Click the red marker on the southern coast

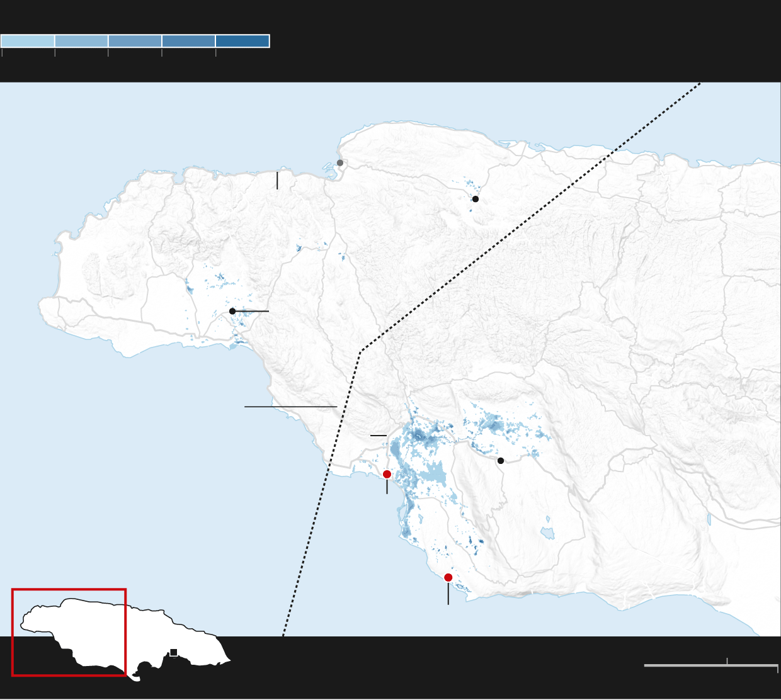(448, 577)
